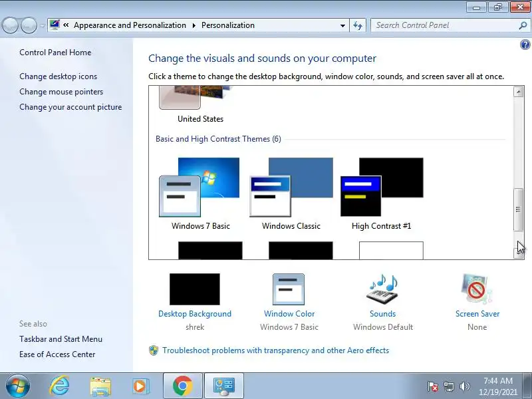This screenshot has height=399, width=532.
Task: Open the Sounds icon with music notes
Action: click(382, 289)
